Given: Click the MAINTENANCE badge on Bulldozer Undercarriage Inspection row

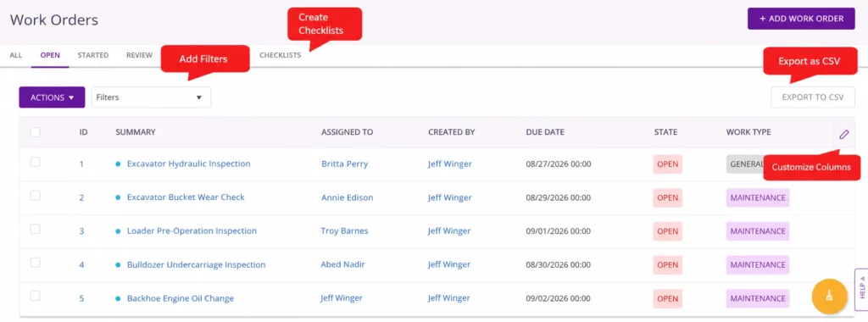Looking at the screenshot, I should pyautogui.click(x=758, y=265).
